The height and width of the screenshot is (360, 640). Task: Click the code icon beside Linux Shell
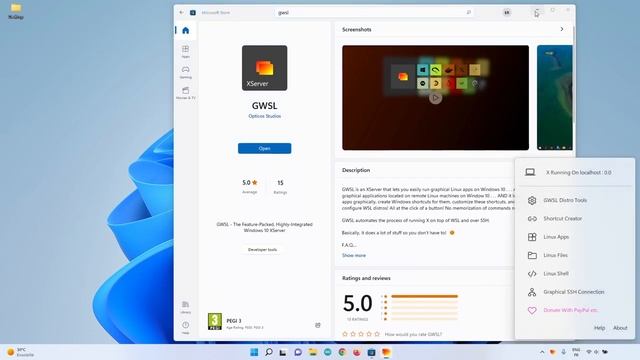click(532, 273)
